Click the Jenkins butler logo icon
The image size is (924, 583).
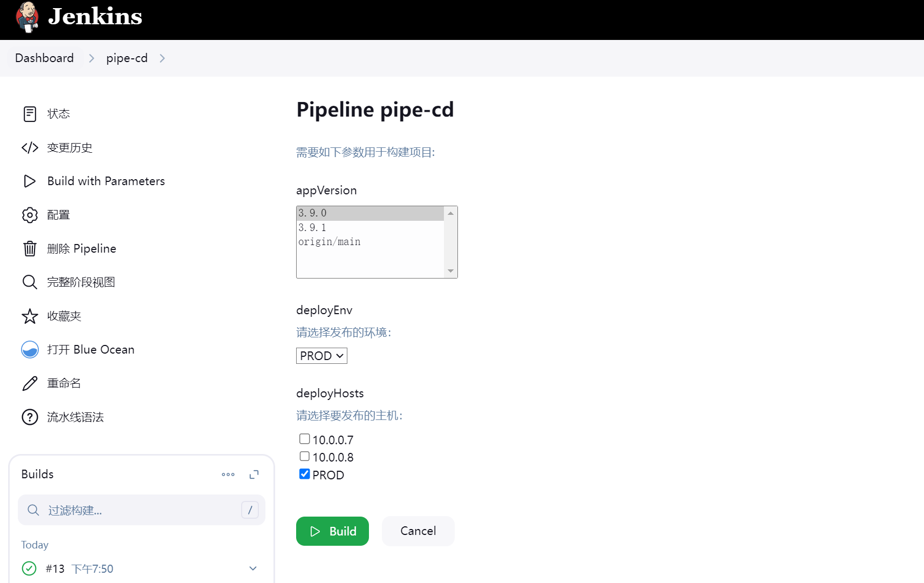[27, 17]
